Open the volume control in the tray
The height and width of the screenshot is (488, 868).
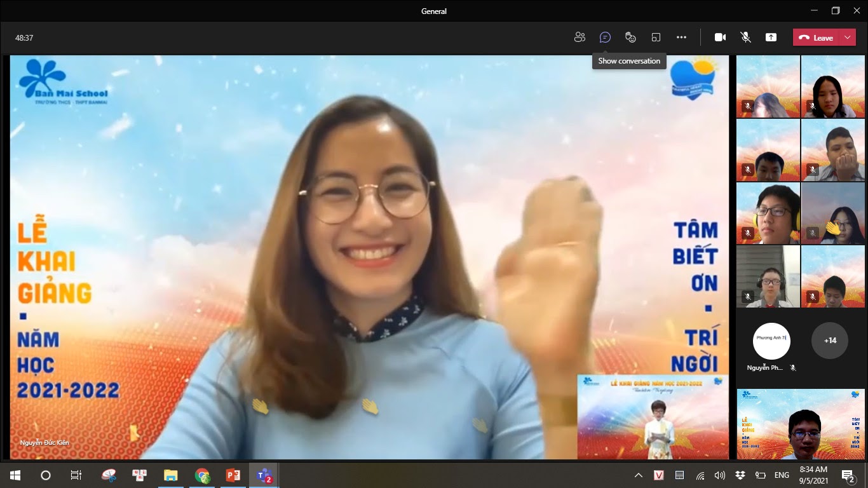719,475
